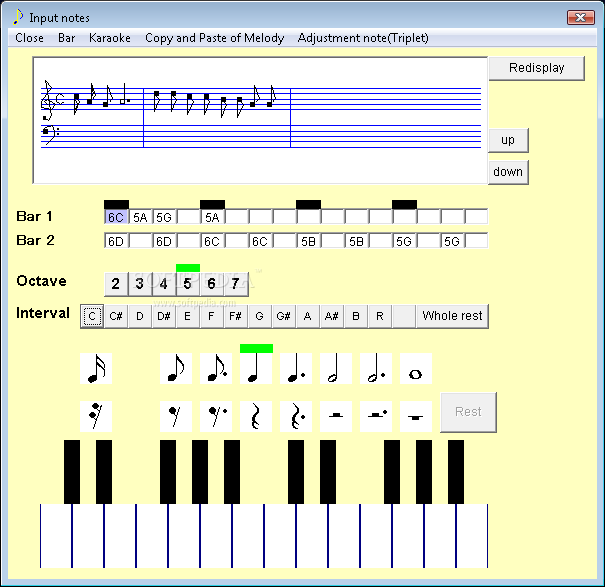Image resolution: width=605 pixels, height=587 pixels.
Task: Click the Redisplay button
Action: [537, 68]
